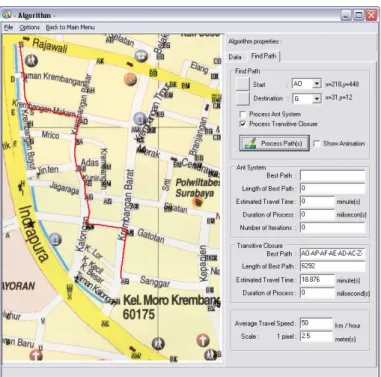The height and width of the screenshot is (377, 381).
Task: Click the blank button beside Destination
Action: click(x=243, y=99)
